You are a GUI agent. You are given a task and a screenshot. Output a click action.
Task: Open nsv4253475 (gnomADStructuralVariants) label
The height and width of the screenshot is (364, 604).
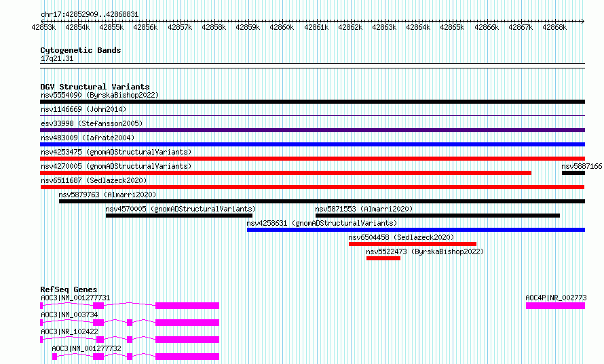click(x=116, y=152)
